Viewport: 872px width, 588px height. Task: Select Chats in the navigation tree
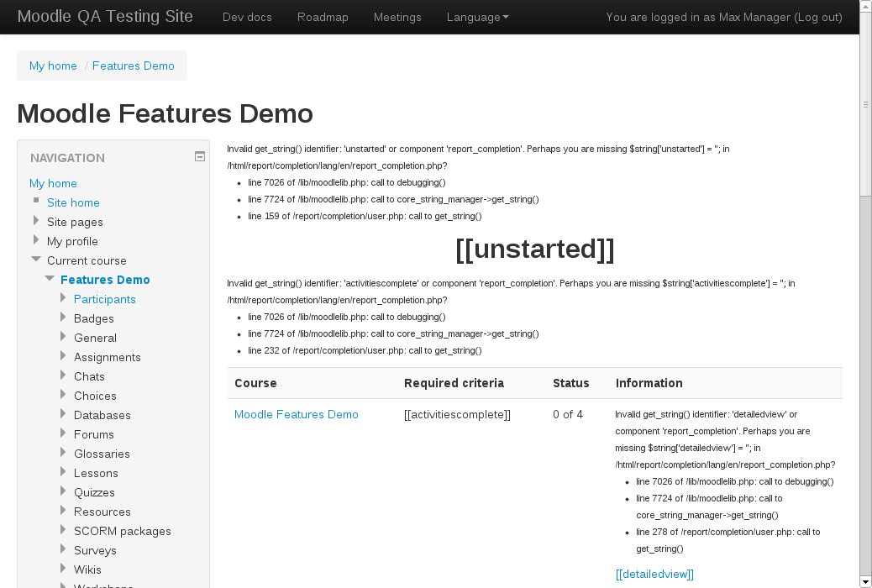[89, 376]
